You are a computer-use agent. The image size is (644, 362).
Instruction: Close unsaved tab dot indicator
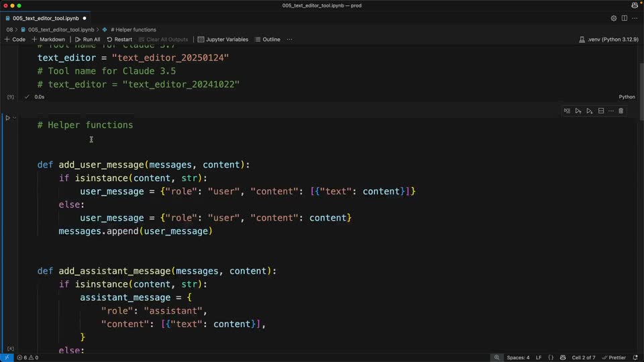click(85, 18)
